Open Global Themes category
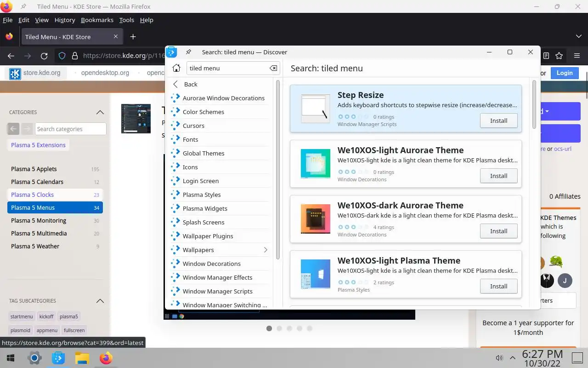Screen dimensions: 588x368 pos(219,153)
